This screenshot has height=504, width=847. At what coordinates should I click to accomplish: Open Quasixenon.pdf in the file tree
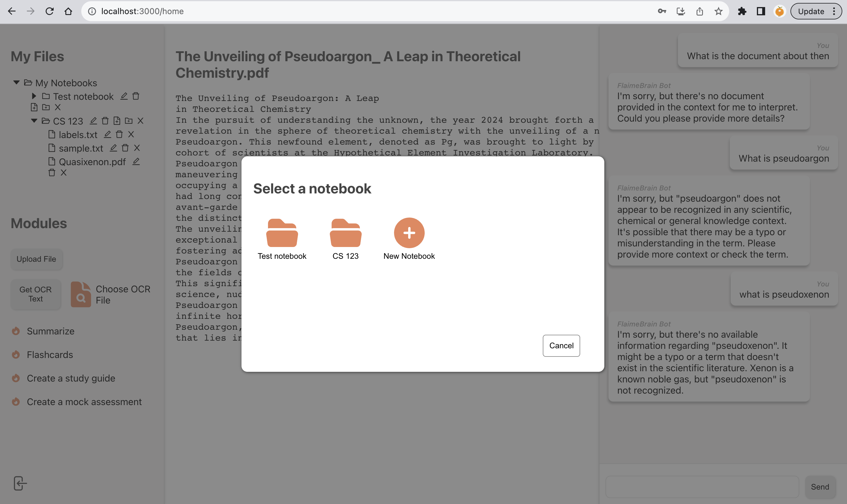coord(92,162)
